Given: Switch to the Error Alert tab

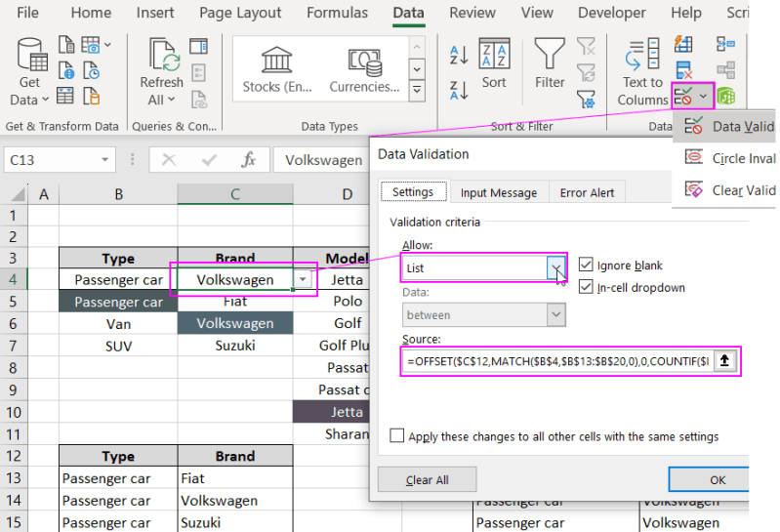Looking at the screenshot, I should tap(587, 192).
